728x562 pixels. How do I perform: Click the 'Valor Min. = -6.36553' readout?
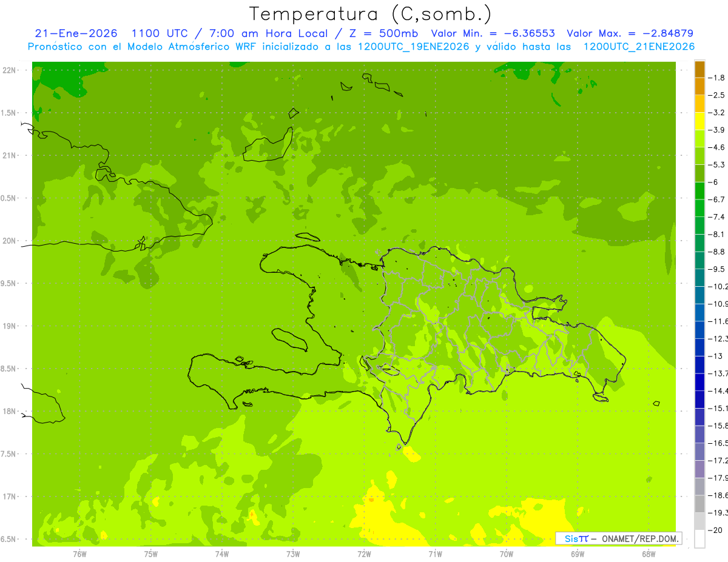click(x=493, y=33)
